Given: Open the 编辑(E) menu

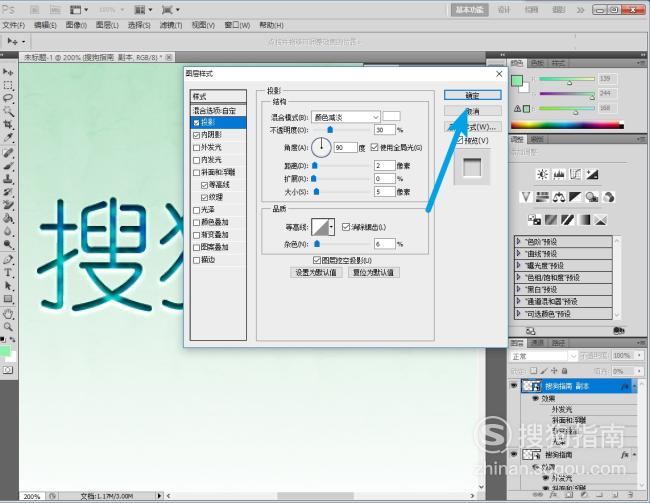Looking at the screenshot, I should [45, 25].
